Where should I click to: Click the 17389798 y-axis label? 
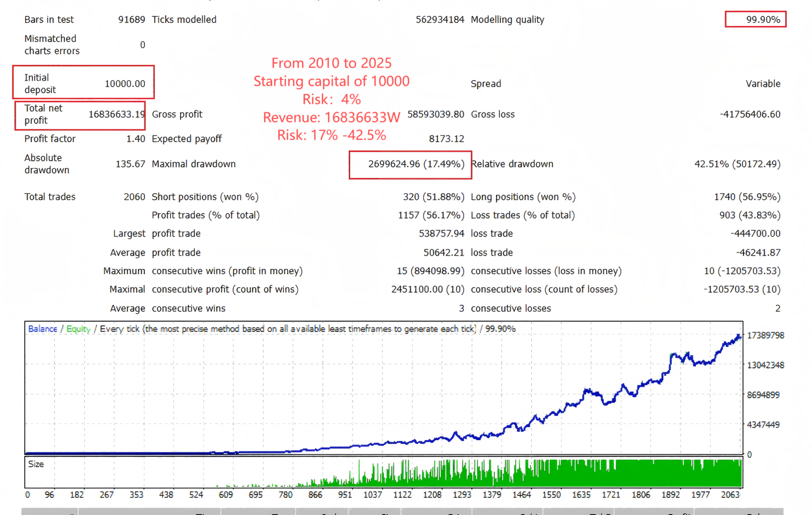coord(765,336)
